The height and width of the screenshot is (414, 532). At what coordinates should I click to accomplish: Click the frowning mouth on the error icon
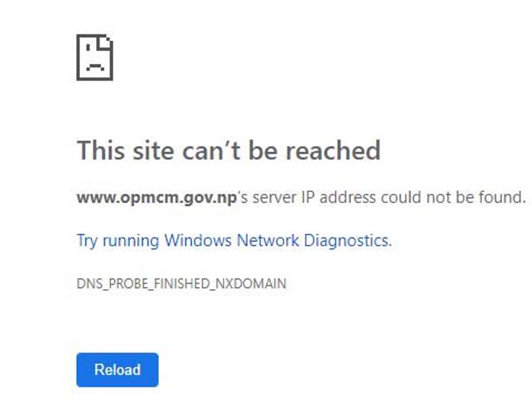[x=95, y=67]
